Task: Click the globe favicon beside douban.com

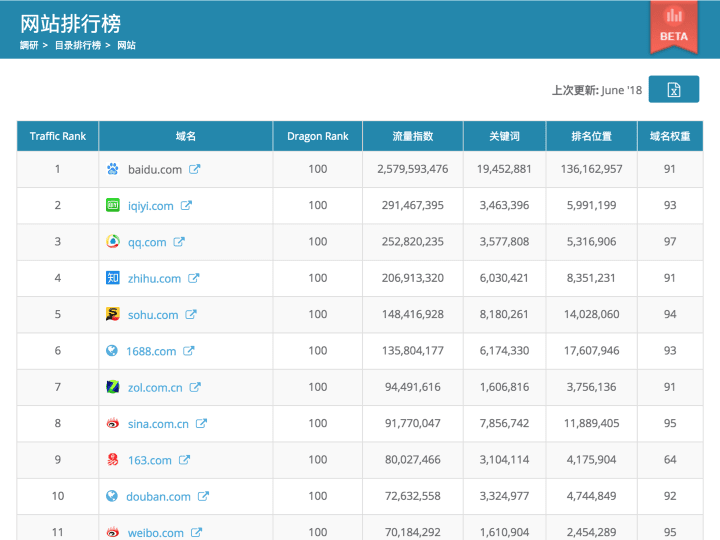Action: click(112, 495)
